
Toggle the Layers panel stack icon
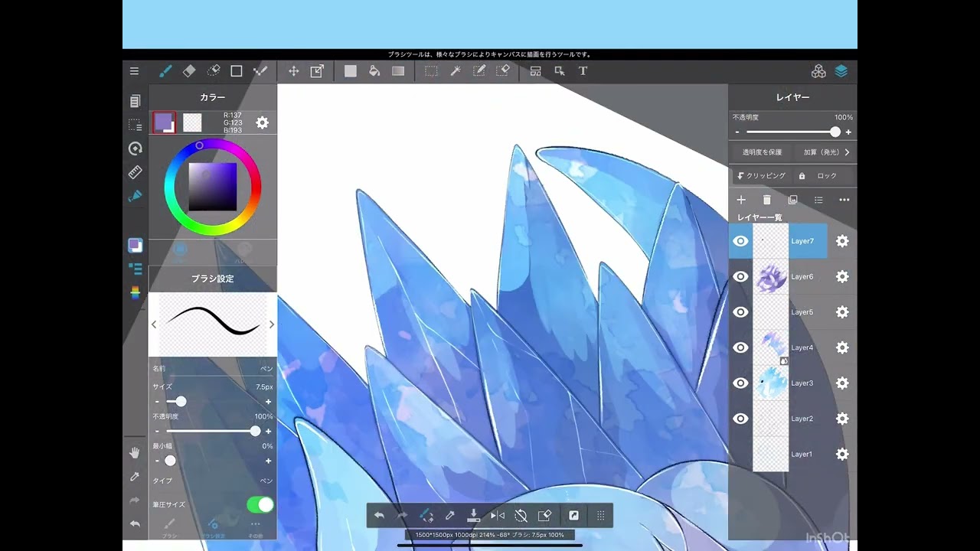[x=841, y=71]
